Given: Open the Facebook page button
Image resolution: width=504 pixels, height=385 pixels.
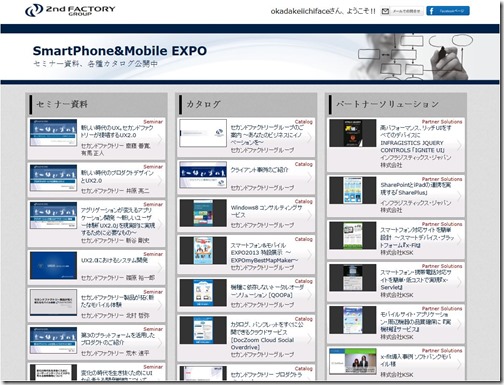Looking at the screenshot, I should pyautogui.click(x=448, y=11).
